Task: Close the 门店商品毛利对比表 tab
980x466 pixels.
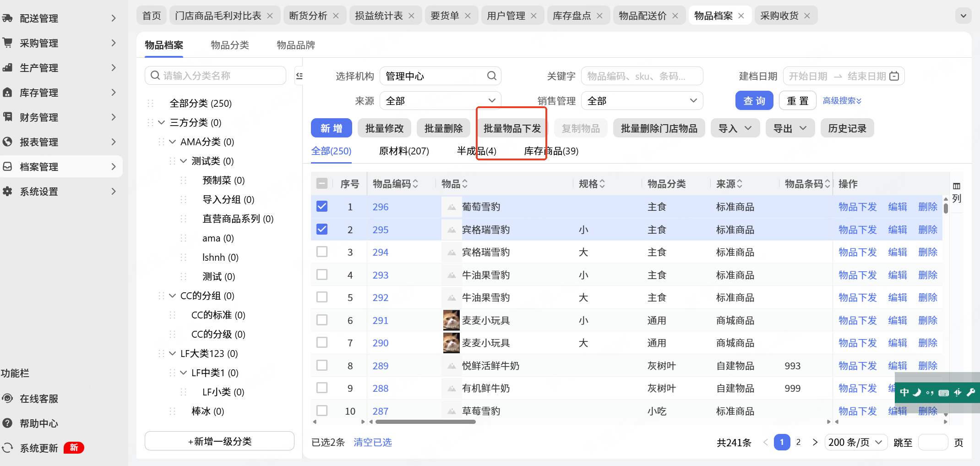Action: click(x=270, y=16)
